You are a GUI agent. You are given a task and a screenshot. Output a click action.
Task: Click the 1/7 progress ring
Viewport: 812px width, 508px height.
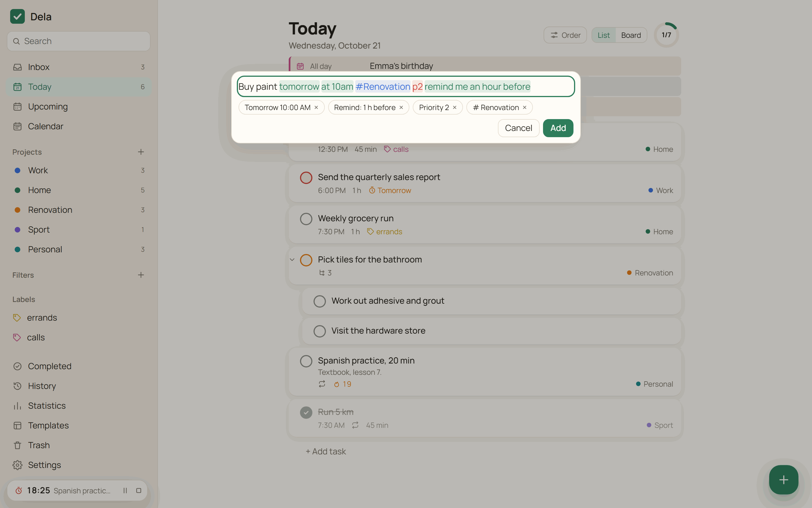666,35
